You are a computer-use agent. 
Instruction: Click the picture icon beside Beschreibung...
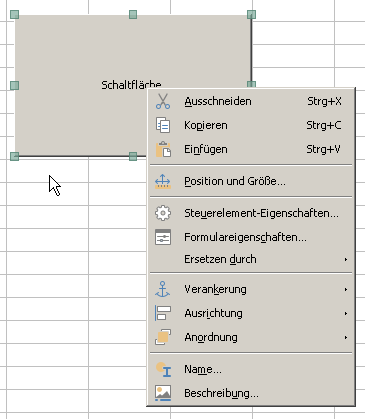tap(163, 393)
